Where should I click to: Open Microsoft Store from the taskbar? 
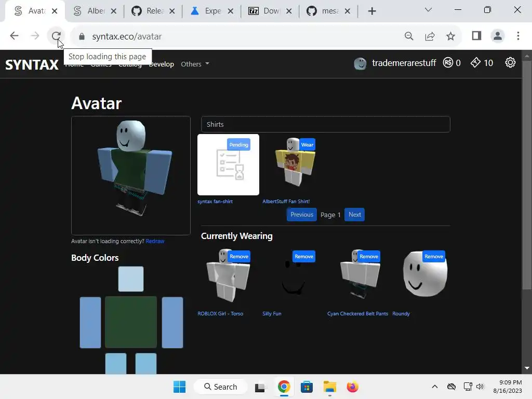[307, 387]
